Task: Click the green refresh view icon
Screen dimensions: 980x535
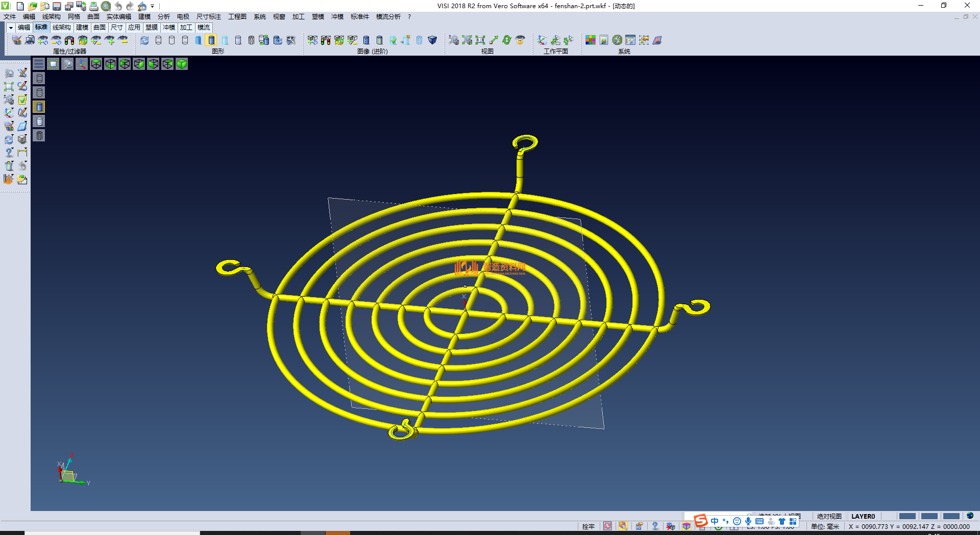Action: tap(507, 40)
